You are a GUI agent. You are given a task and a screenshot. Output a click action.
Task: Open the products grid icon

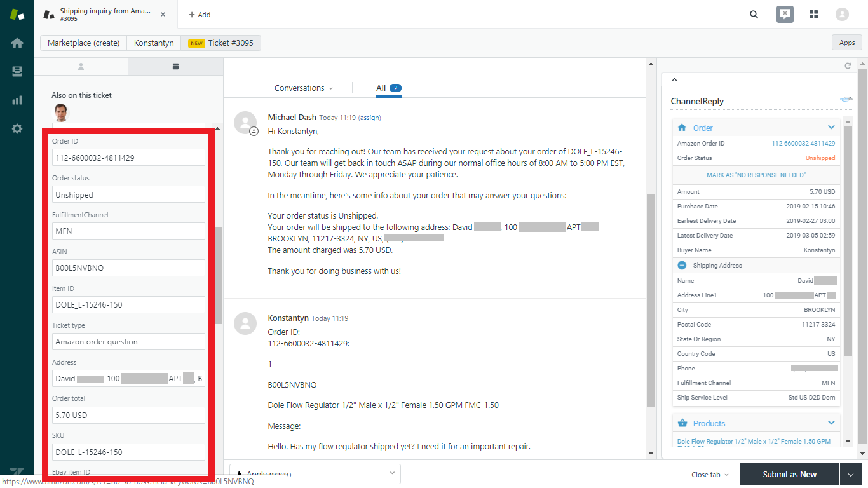point(813,15)
